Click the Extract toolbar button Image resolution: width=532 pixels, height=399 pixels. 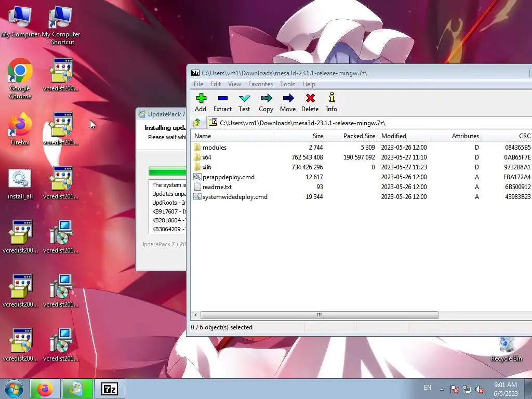click(x=222, y=102)
